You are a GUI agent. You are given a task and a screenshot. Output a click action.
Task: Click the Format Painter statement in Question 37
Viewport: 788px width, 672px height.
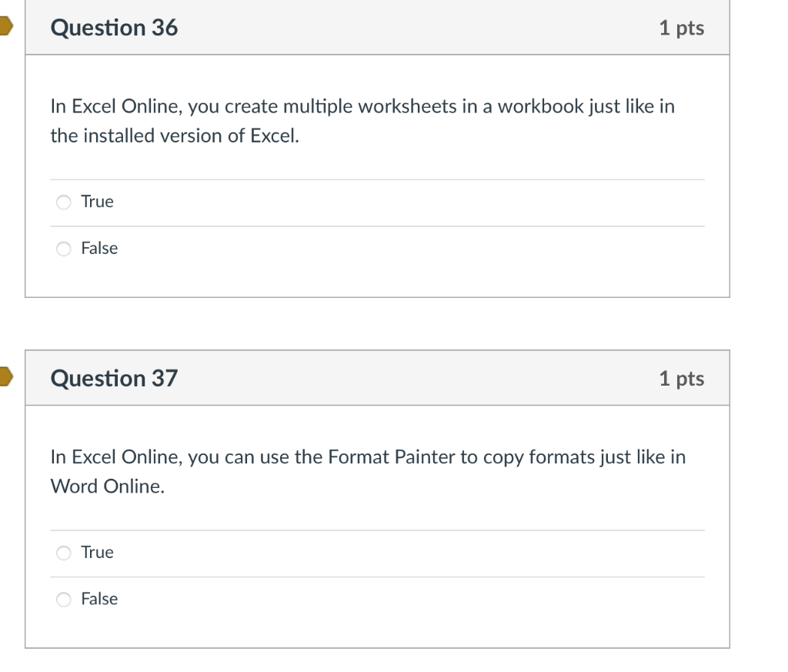pos(368,472)
